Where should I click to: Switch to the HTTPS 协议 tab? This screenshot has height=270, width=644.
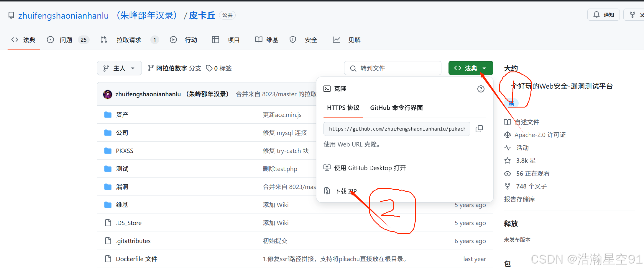click(x=343, y=108)
